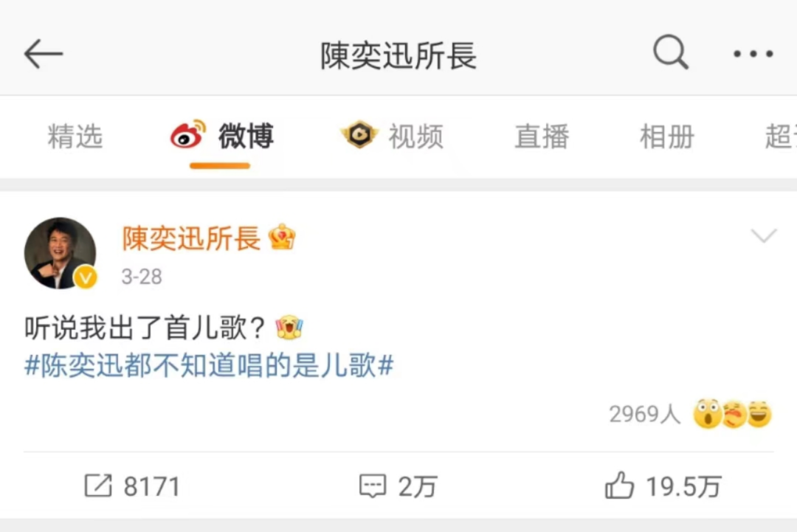
Task: View the profile avatar photo
Action: [x=60, y=253]
